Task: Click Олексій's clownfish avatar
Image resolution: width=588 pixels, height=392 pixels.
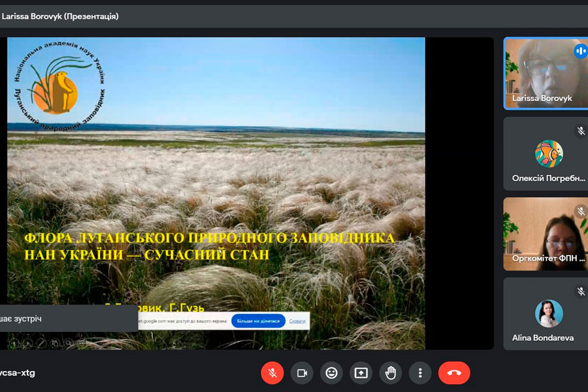Action: tap(549, 154)
